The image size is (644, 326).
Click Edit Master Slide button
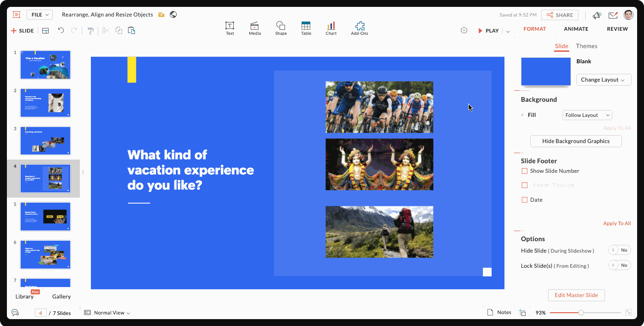(576, 295)
